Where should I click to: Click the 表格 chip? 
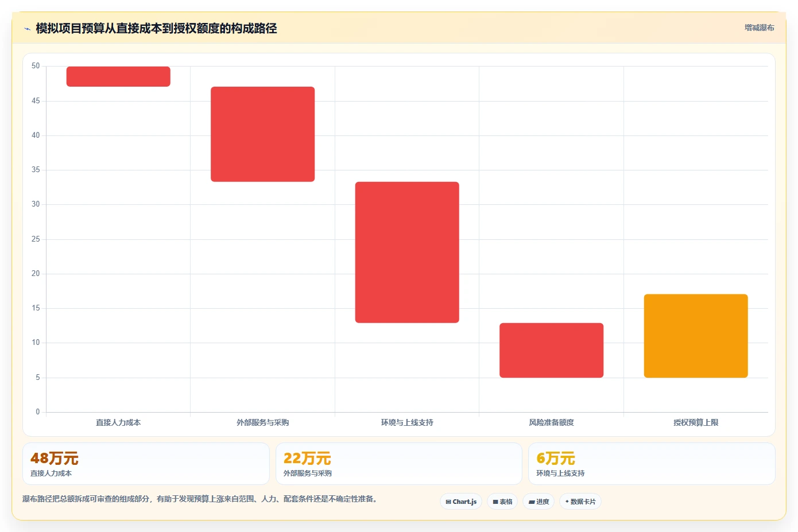[502, 502]
